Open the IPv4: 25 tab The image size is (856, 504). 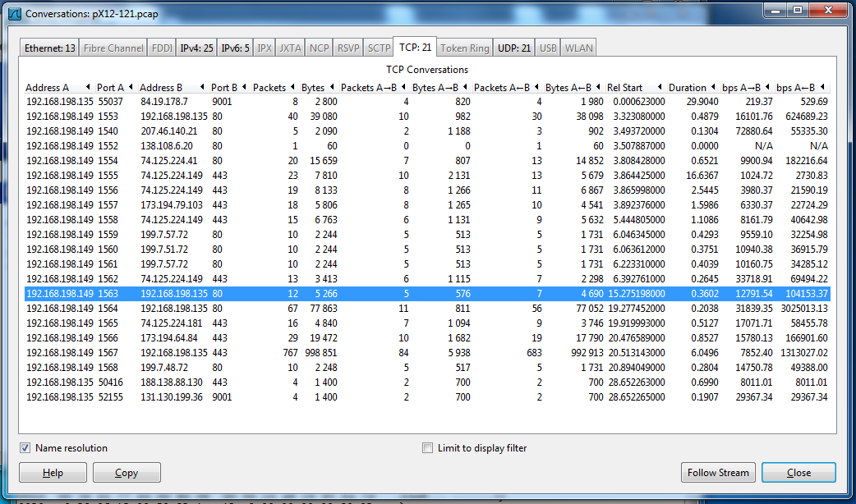196,48
